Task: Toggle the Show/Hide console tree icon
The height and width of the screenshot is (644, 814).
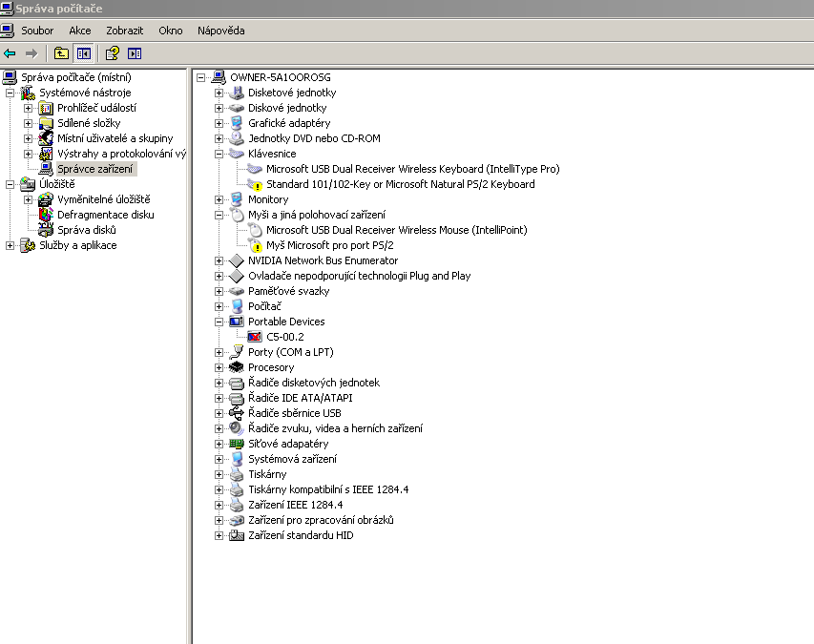Action: [x=84, y=53]
